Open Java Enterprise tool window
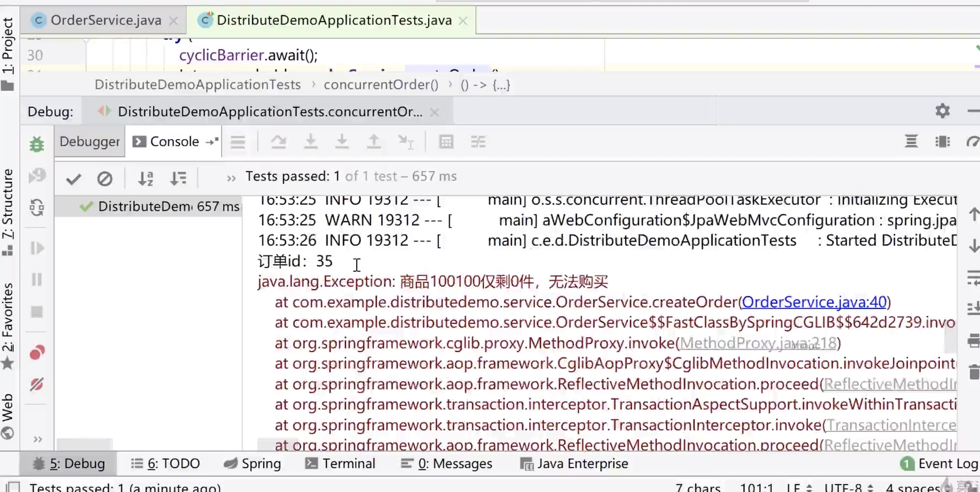The width and height of the screenshot is (980, 492). (x=574, y=463)
